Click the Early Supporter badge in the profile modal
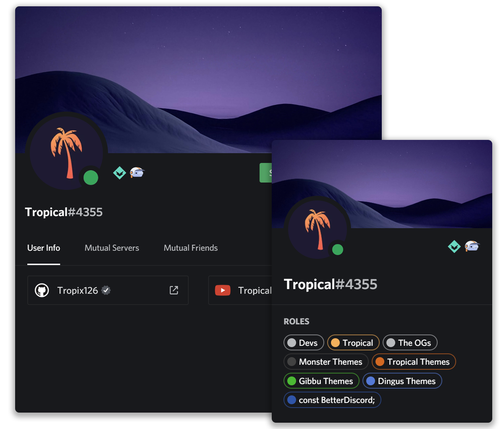The height and width of the screenshot is (429, 504). point(137,172)
